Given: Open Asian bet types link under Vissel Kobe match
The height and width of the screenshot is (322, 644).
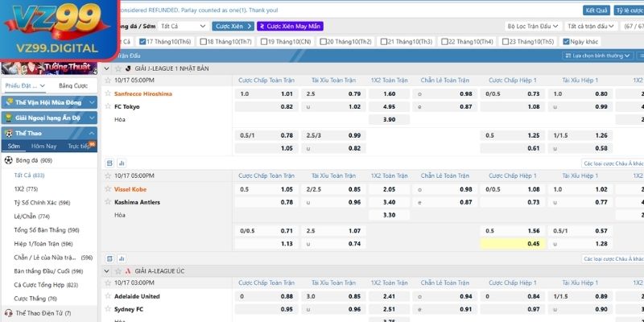Looking at the screenshot, I should (x=613, y=258).
